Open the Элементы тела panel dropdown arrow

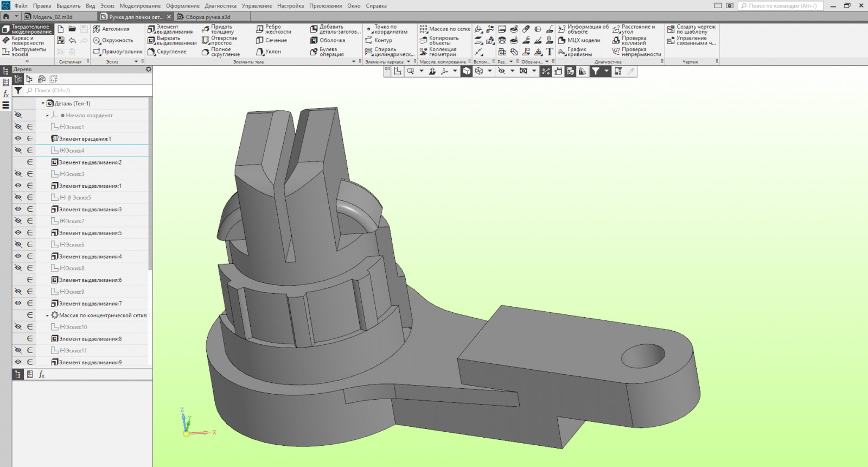click(x=354, y=62)
